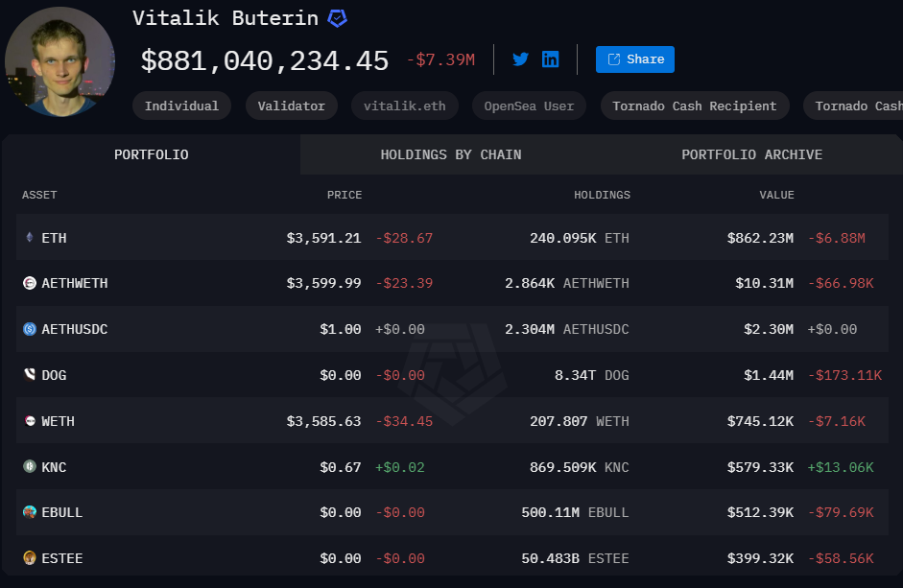Click the Share button
Screen dimensions: 903x588
click(634, 59)
